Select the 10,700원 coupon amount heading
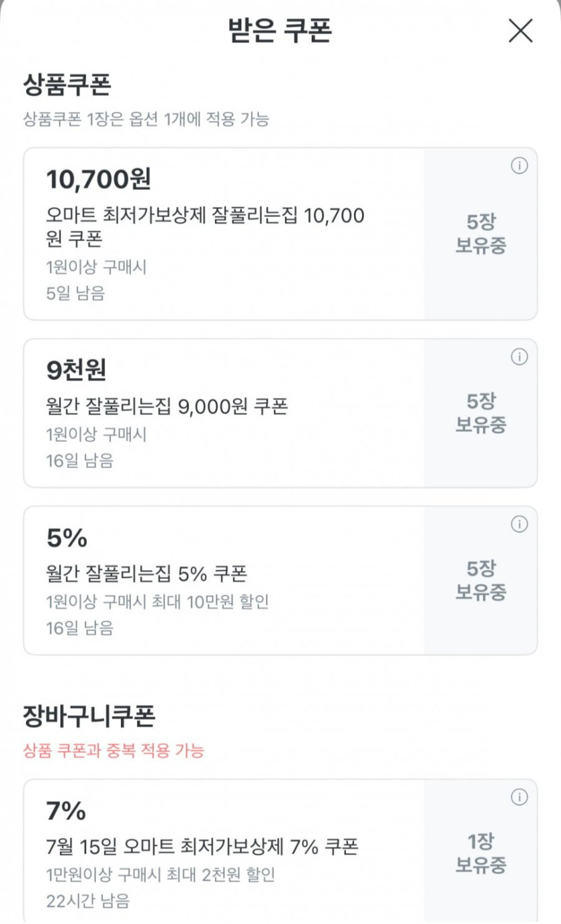The image size is (561, 924). (x=99, y=179)
